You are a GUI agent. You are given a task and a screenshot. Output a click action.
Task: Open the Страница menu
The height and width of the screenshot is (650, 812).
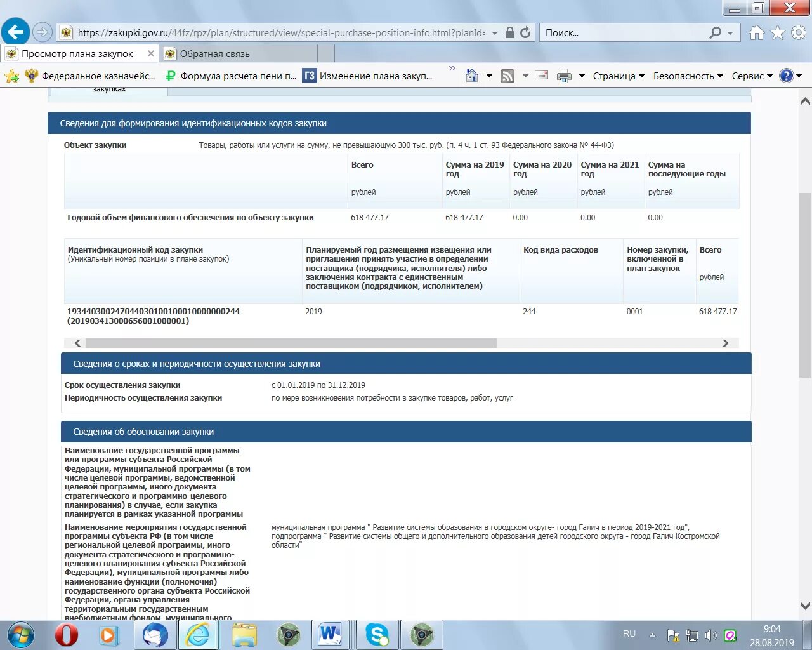(x=619, y=76)
